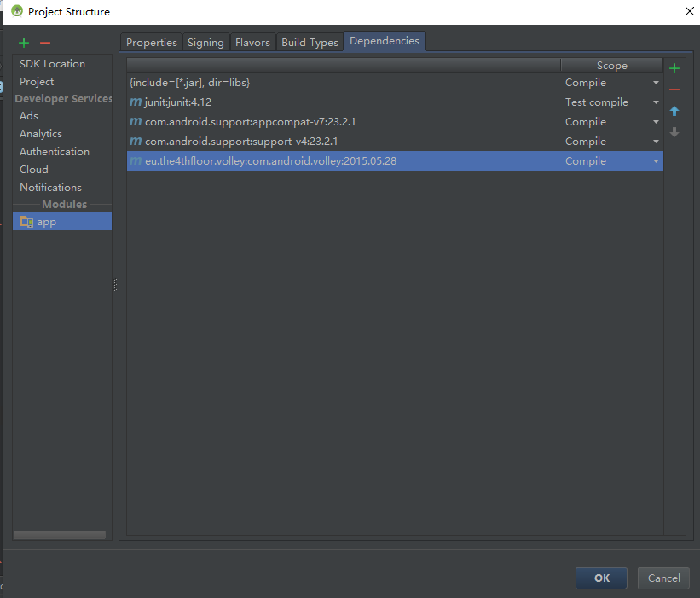Add a new dependency with green plus
This screenshot has height=598, width=700.
coord(674,69)
